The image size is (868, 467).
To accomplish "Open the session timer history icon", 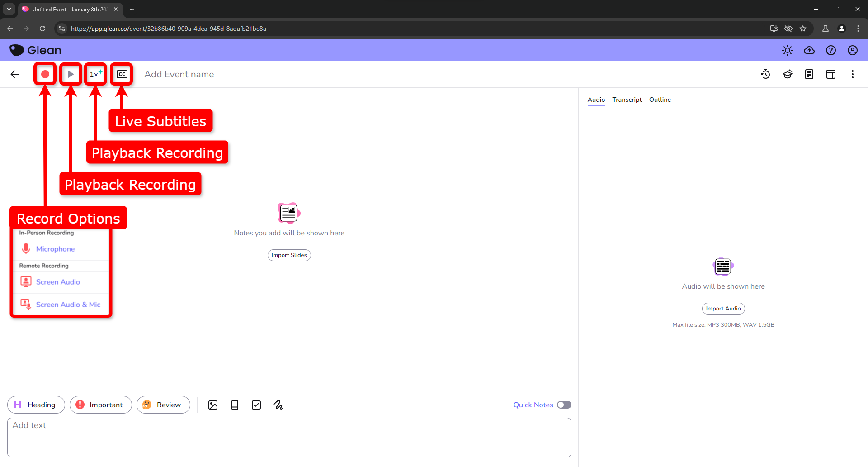I will pos(765,74).
